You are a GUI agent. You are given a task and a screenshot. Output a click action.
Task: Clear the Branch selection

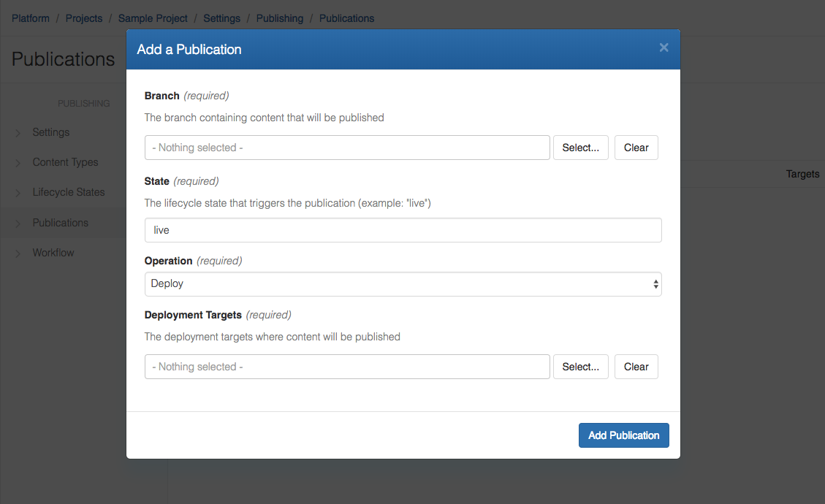(x=636, y=148)
